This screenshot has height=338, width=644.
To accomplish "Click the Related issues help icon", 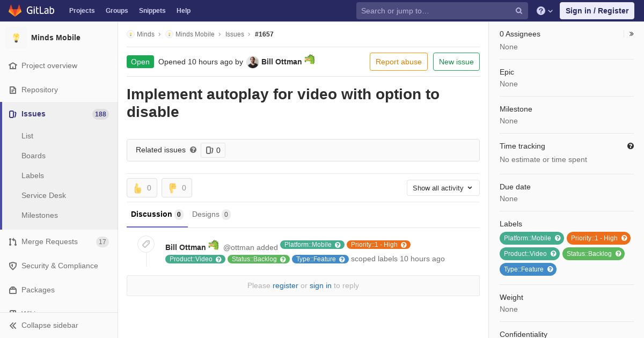I will click(193, 150).
